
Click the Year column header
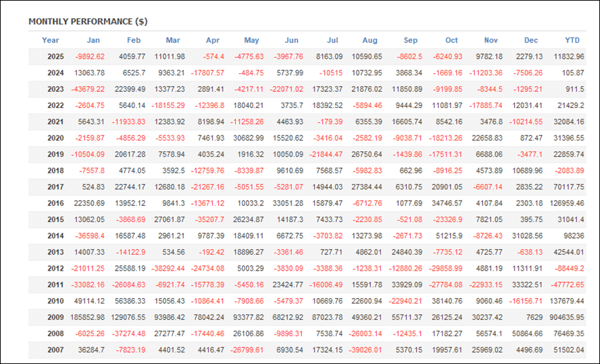click(51, 40)
